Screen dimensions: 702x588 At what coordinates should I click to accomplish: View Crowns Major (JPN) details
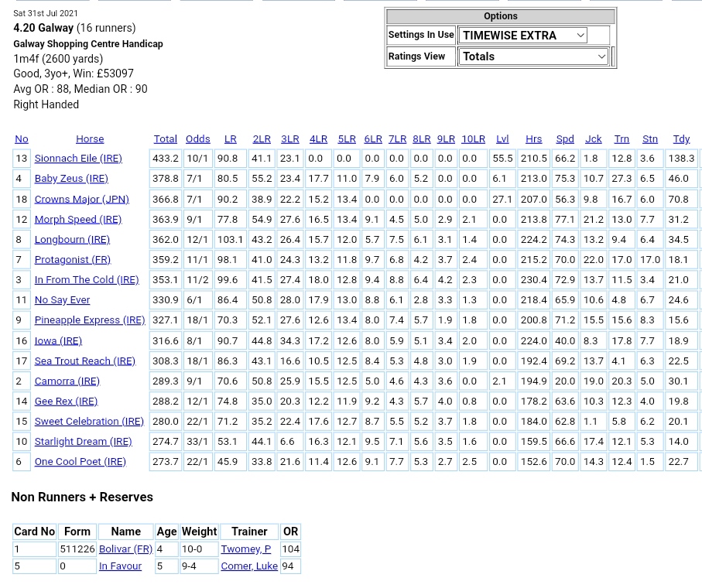(81, 199)
